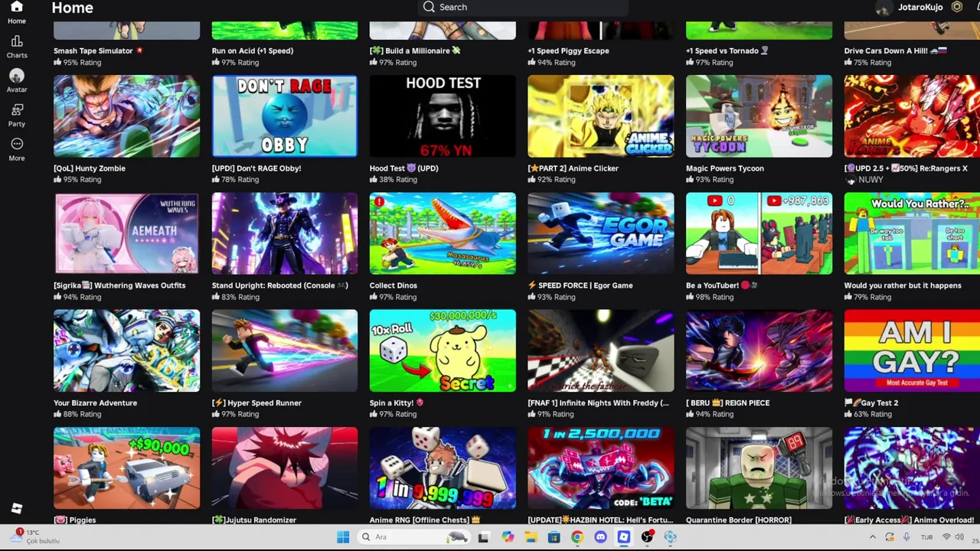Open Discord from the taskbar
Screen dimensions: 980x551
pos(600,537)
